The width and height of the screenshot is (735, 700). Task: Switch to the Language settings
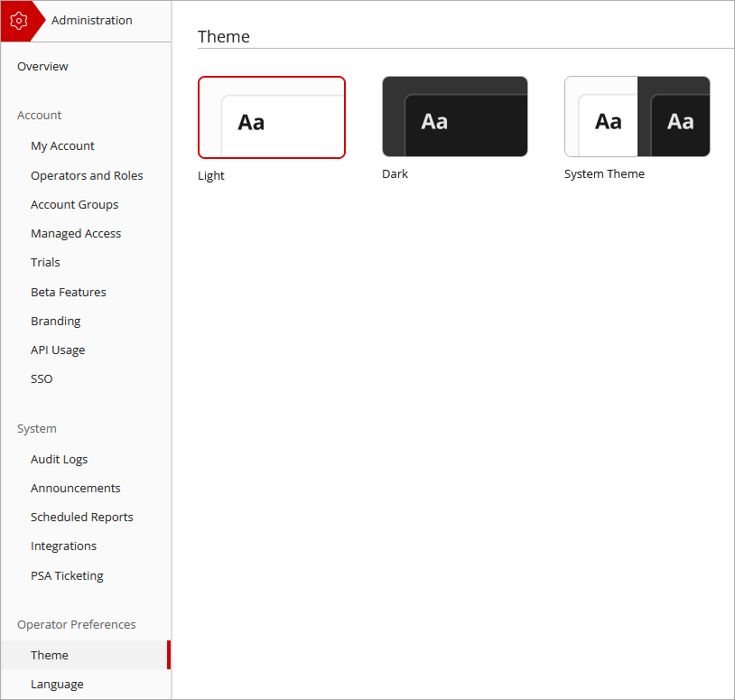(57, 684)
